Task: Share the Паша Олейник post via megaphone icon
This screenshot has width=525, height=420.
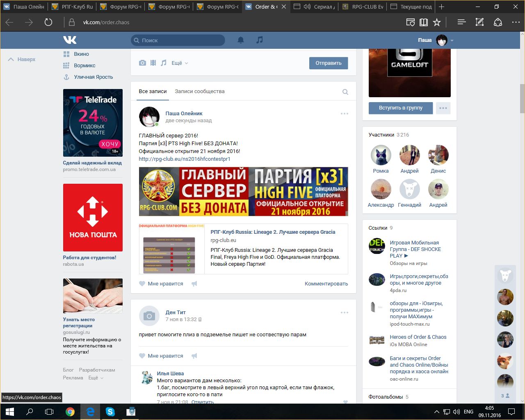Action: [x=194, y=283]
